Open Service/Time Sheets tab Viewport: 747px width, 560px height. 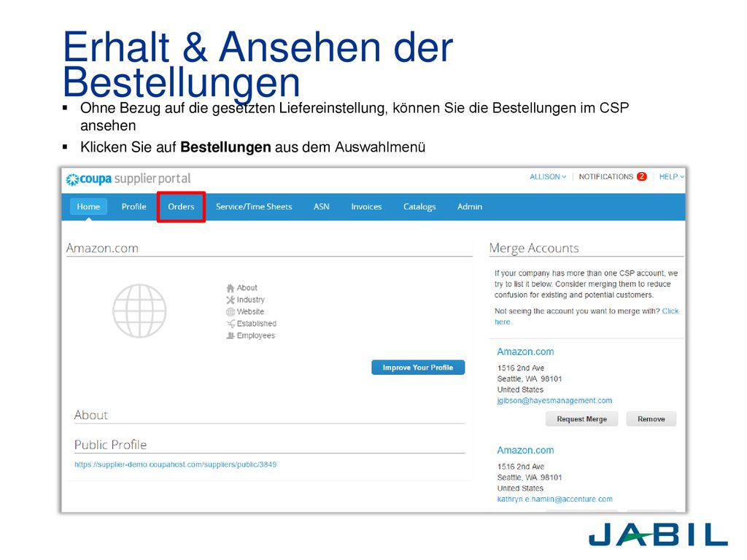click(x=254, y=206)
